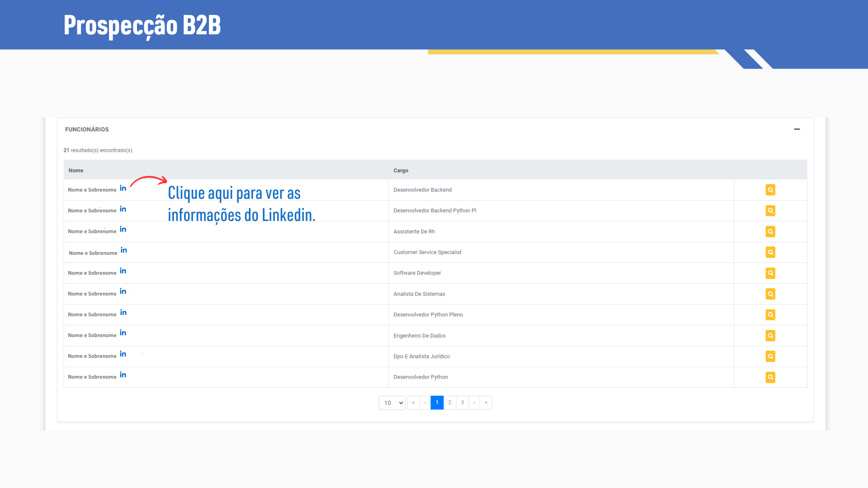
Task: Click LinkedIn icon in Software Developer row
Action: point(123,271)
